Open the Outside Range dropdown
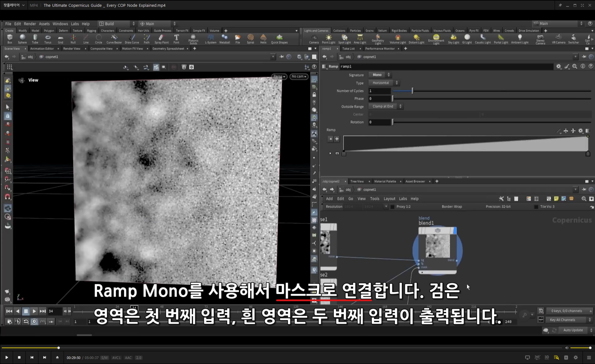Screen dimensions: 595x364 [x=386, y=106]
